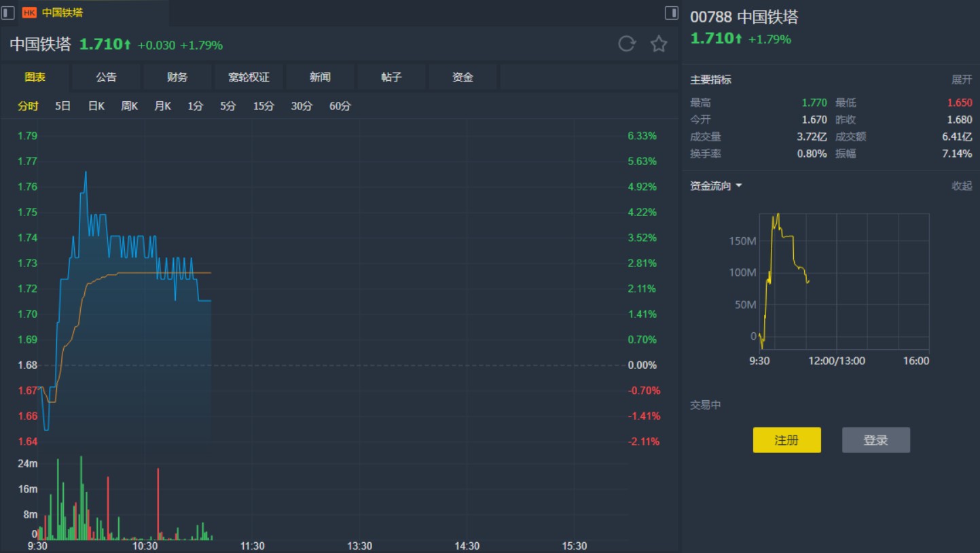Select the 月K chart period

pos(162,106)
